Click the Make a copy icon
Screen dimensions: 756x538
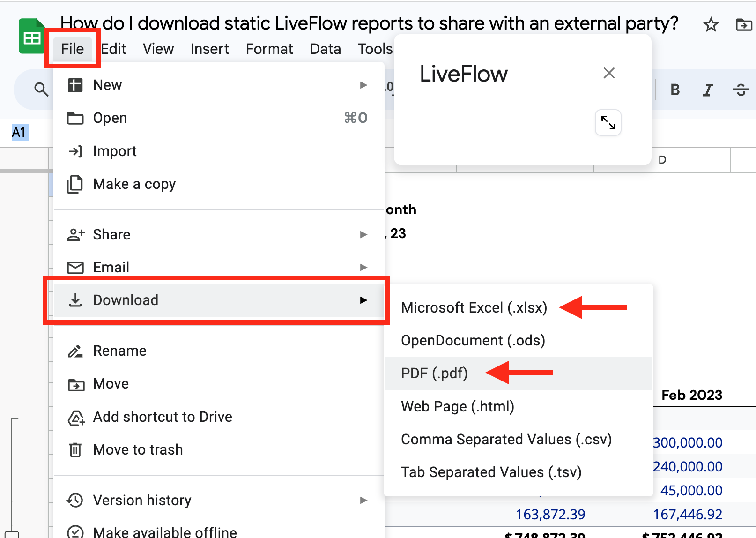click(75, 184)
